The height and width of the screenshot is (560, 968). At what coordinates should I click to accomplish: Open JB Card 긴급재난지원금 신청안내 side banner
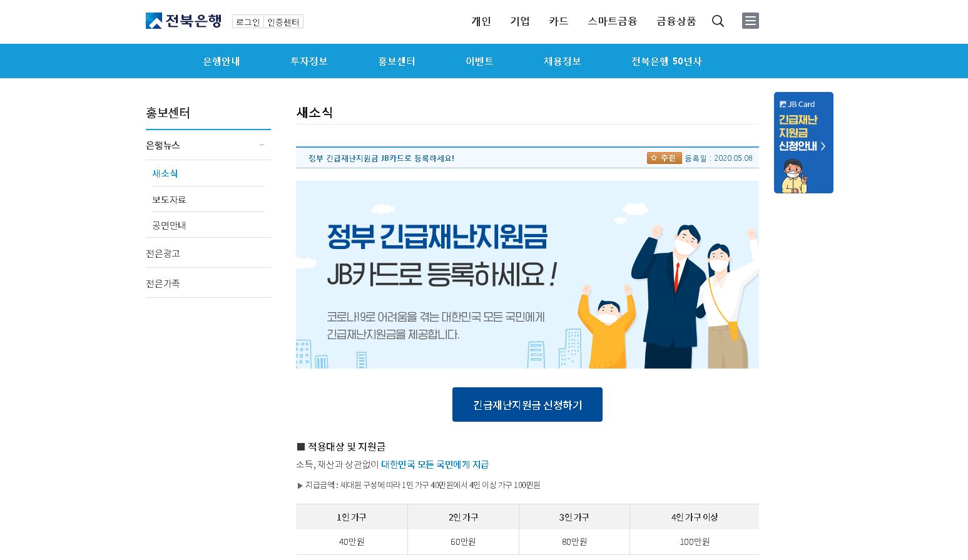pos(803,143)
